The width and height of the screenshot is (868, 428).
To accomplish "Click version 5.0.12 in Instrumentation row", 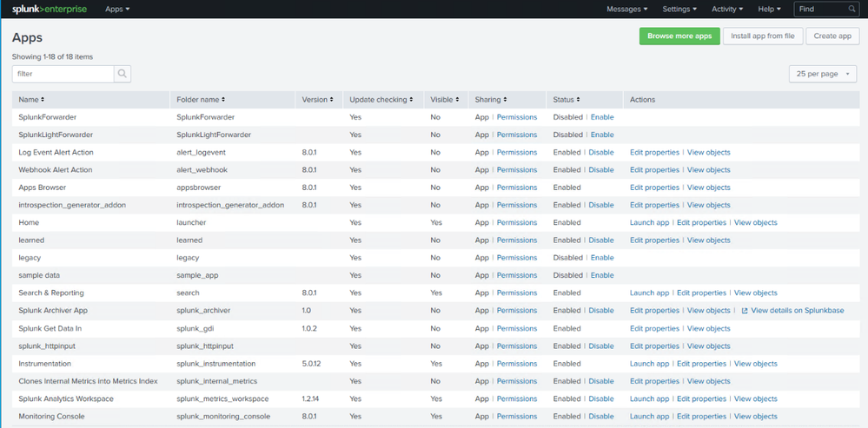I will pyautogui.click(x=312, y=364).
